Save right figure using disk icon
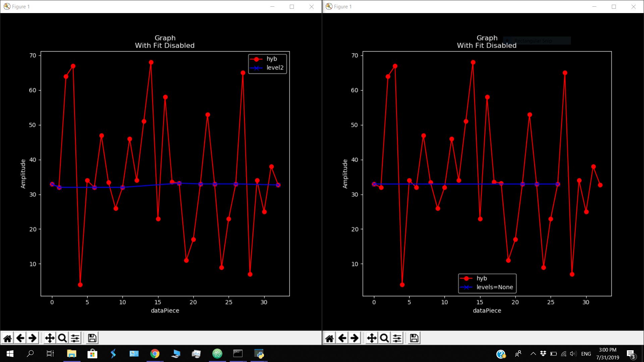 click(414, 338)
